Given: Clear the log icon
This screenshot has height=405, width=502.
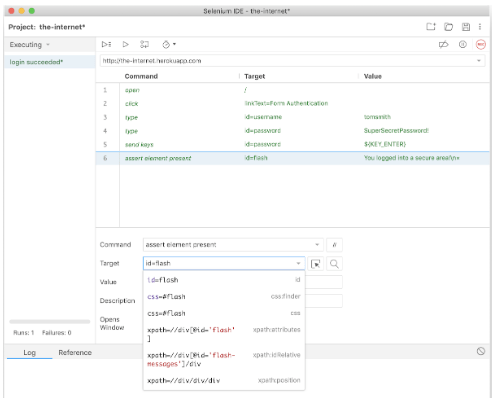Looking at the screenshot, I should pos(481,351).
